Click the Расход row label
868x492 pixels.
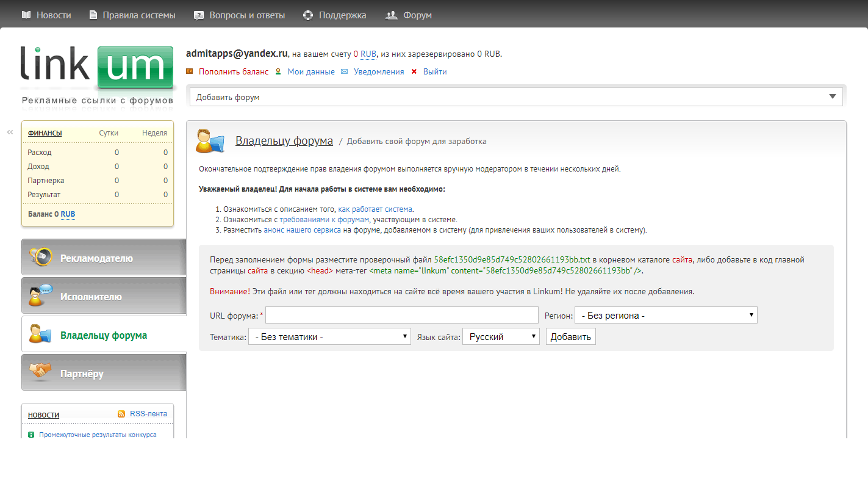pos(40,153)
